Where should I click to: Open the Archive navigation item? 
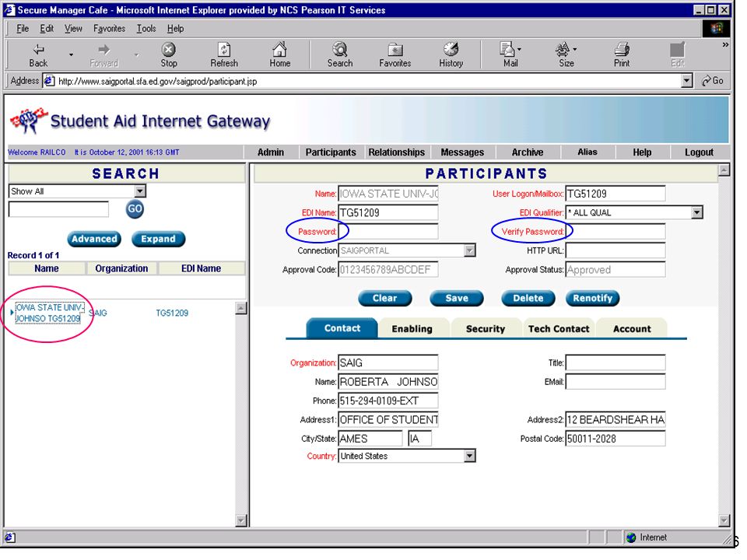click(528, 152)
